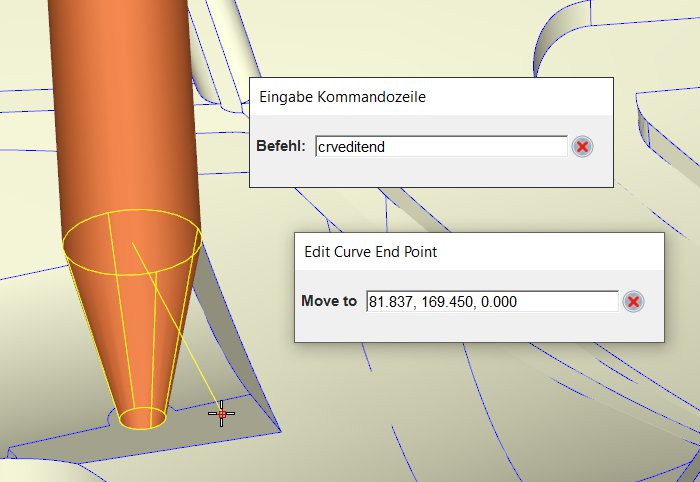The height and width of the screenshot is (482, 700).
Task: Select the orange tool cone tip
Action: click(x=142, y=418)
